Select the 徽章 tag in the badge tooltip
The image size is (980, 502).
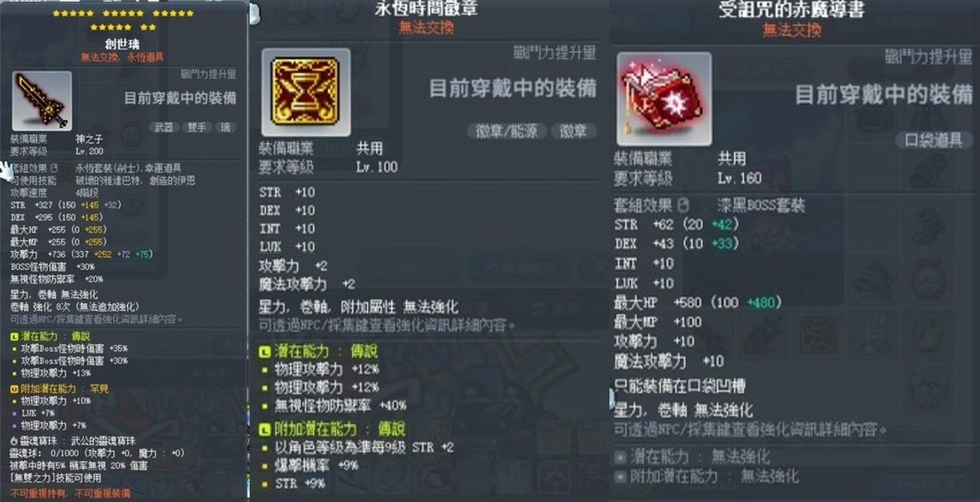[x=574, y=131]
